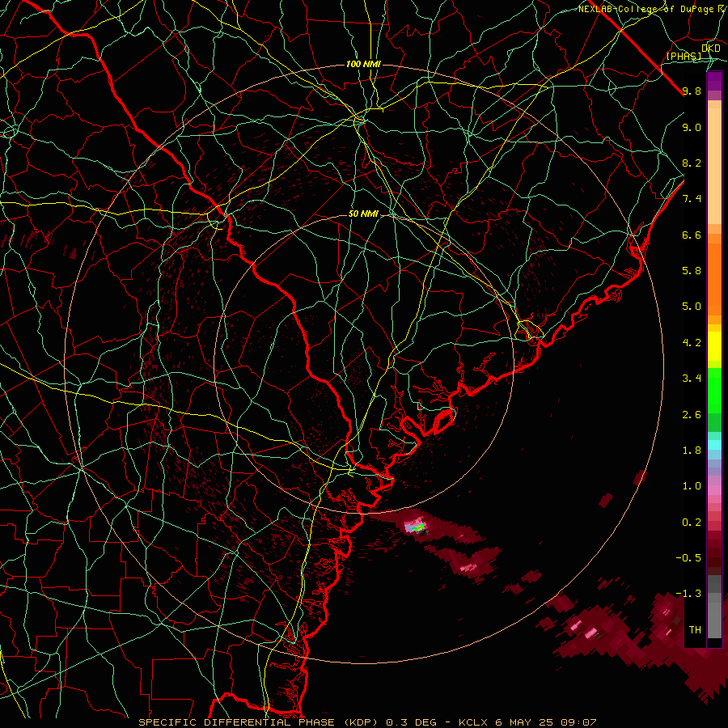Click the 0.2 value on the color scale

pyautogui.click(x=692, y=523)
